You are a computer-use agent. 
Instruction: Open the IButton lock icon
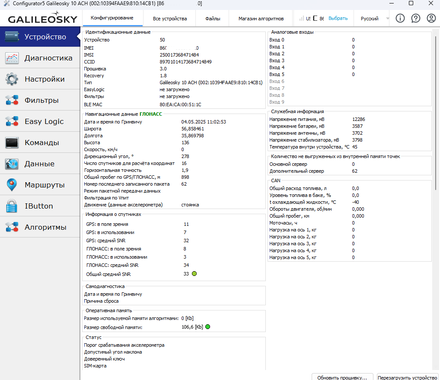coord(12,206)
